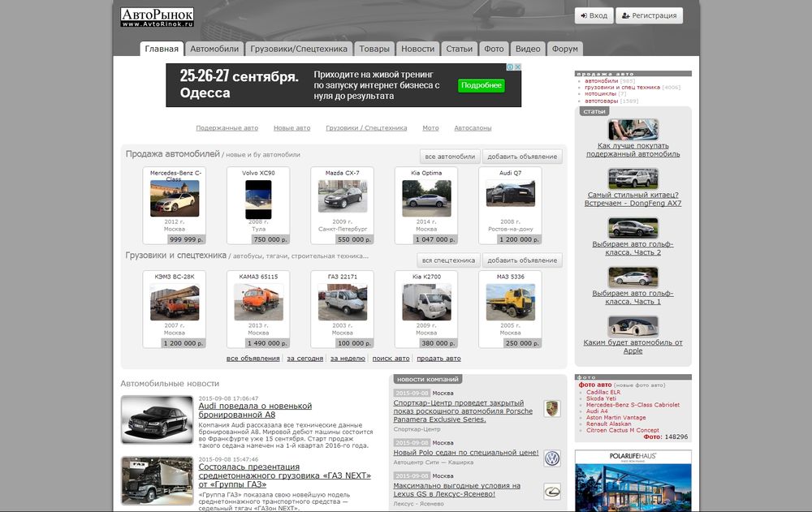Click добавить объявление in trucks section

point(522,260)
